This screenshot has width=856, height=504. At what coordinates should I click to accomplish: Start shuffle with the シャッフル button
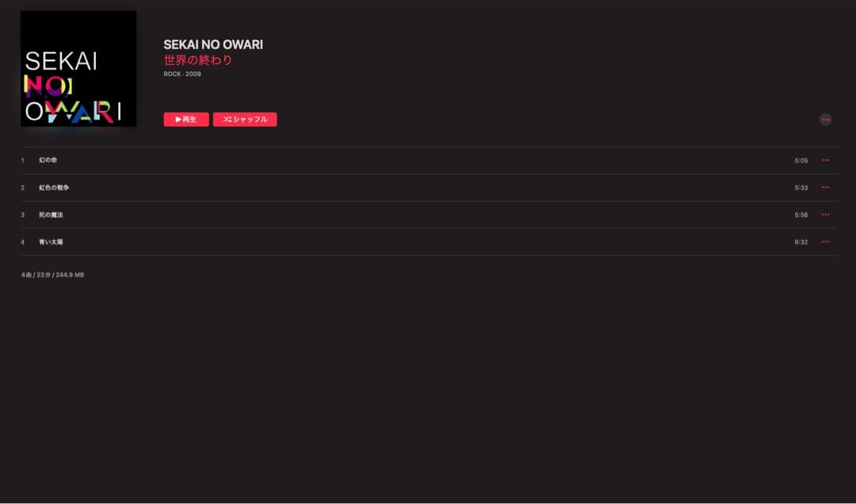[x=245, y=120]
